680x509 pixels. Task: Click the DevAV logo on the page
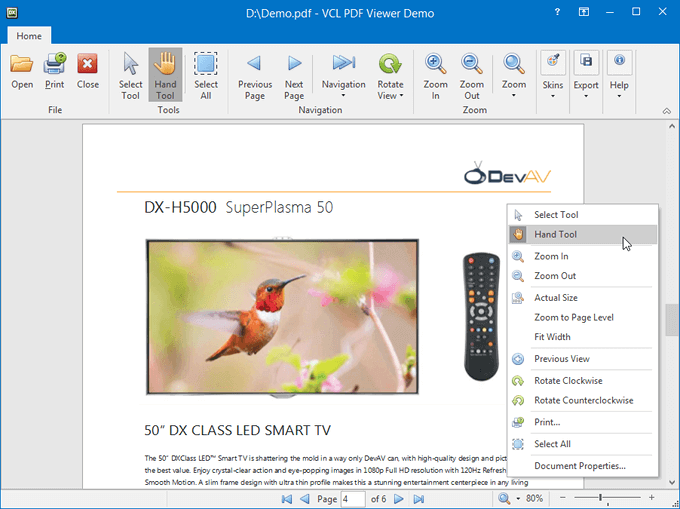pos(507,173)
